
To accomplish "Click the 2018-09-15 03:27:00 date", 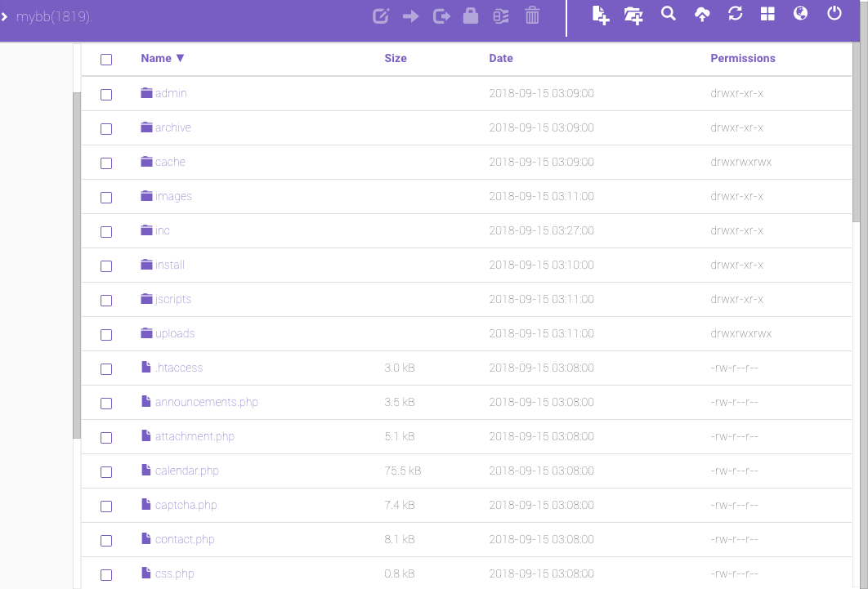I will pos(541,230).
